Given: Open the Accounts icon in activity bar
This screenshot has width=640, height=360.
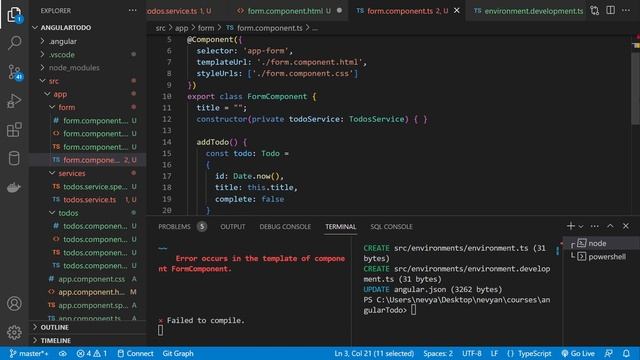Looking at the screenshot, I should click(x=14, y=304).
